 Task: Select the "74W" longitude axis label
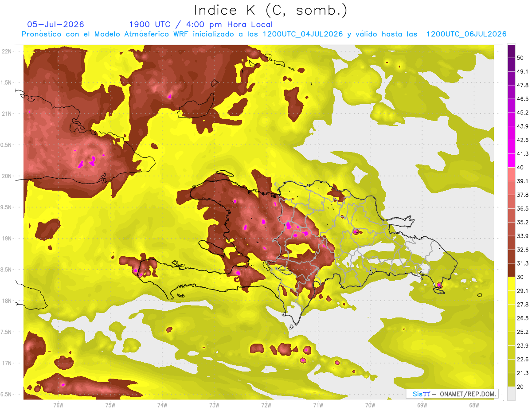(x=162, y=405)
